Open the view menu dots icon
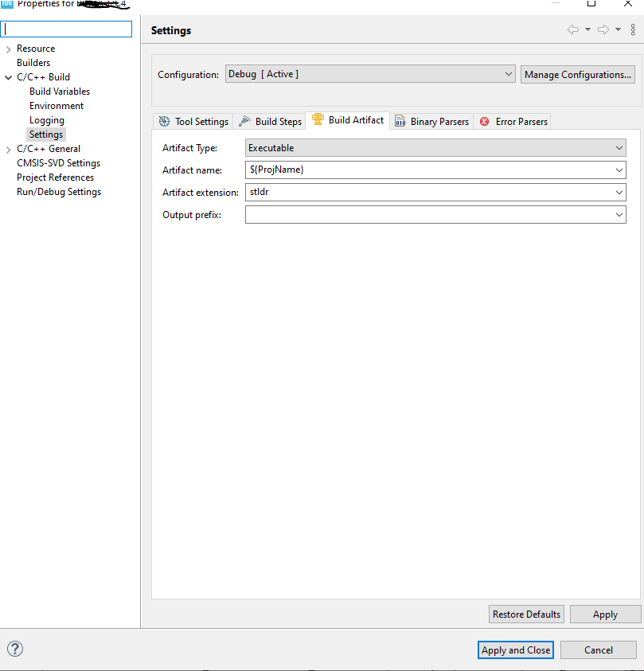This screenshot has width=644, height=671. [633, 29]
